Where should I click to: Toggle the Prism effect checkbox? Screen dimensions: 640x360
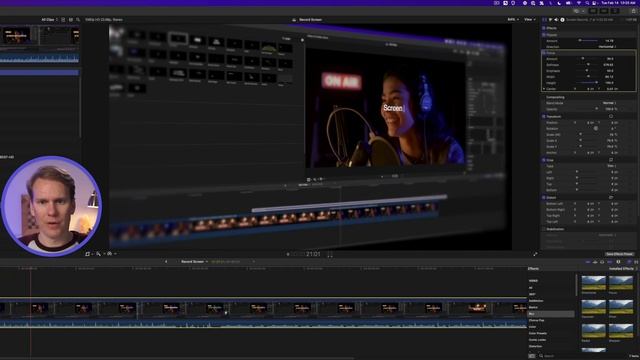tap(544, 35)
